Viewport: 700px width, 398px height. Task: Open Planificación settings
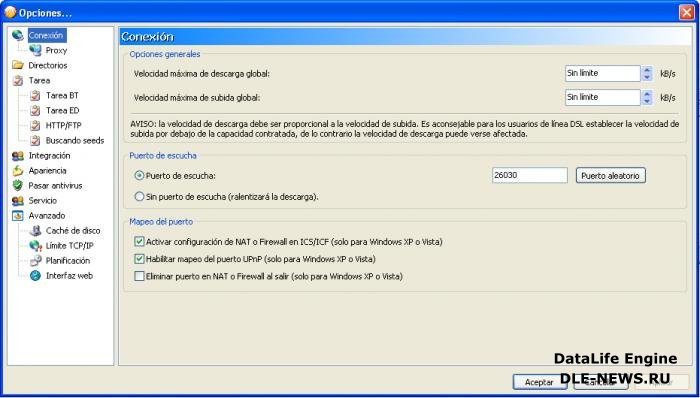tap(68, 261)
